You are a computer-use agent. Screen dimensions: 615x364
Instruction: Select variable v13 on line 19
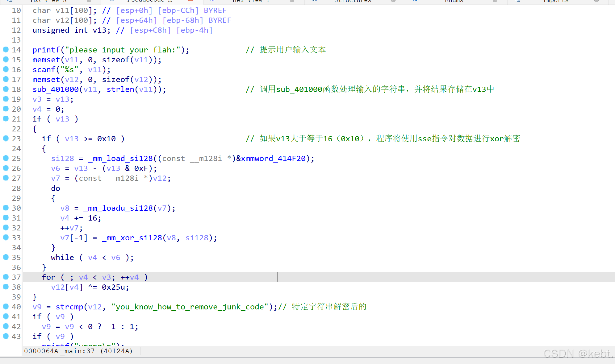click(x=63, y=99)
